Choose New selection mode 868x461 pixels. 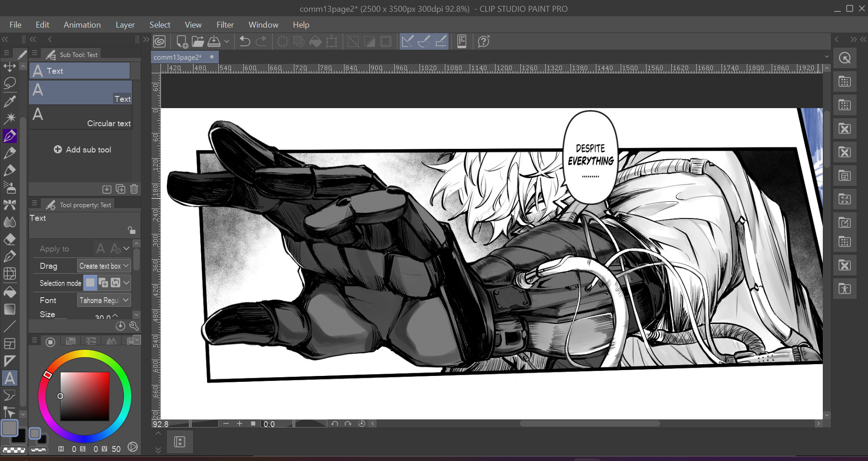pos(90,283)
